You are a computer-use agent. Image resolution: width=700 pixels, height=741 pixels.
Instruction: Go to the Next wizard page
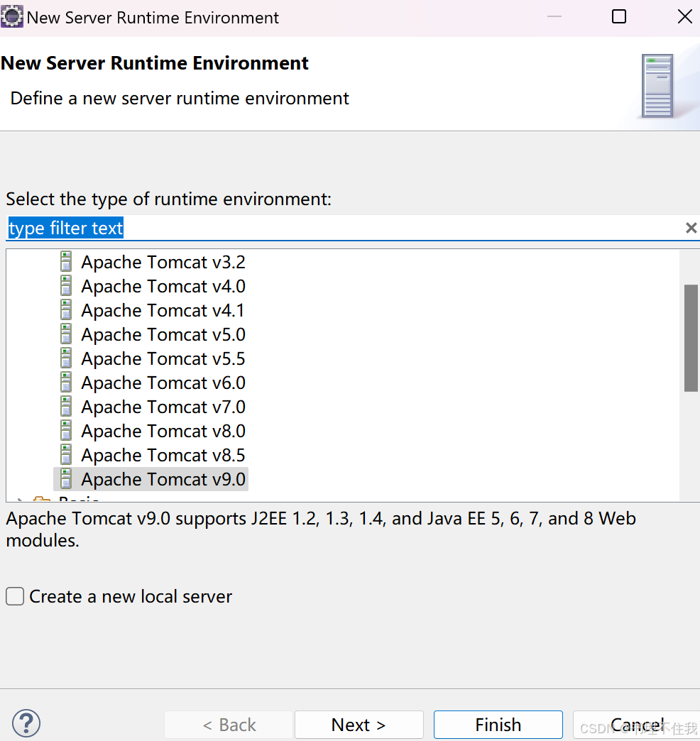(x=359, y=725)
